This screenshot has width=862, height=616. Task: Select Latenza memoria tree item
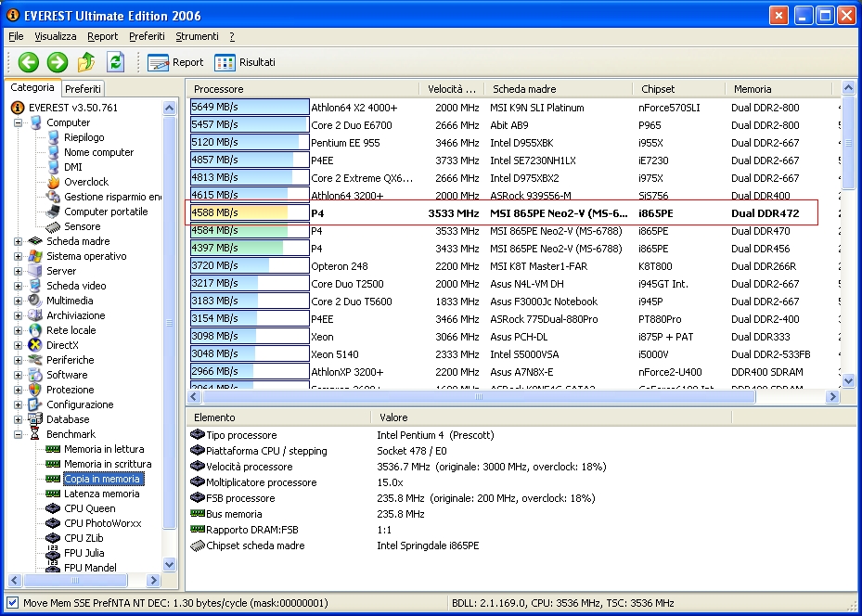point(102,494)
